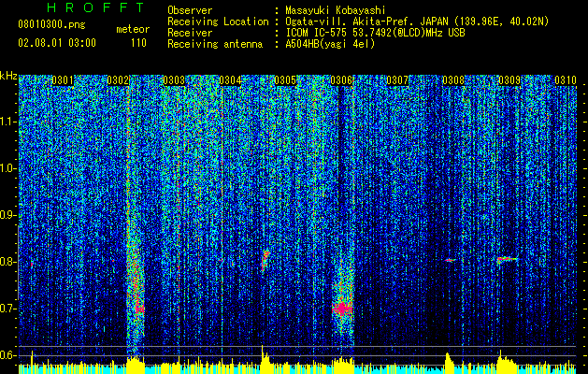Click the kHz axis unit label
Screen dimensions: 588x374
tap(8, 76)
